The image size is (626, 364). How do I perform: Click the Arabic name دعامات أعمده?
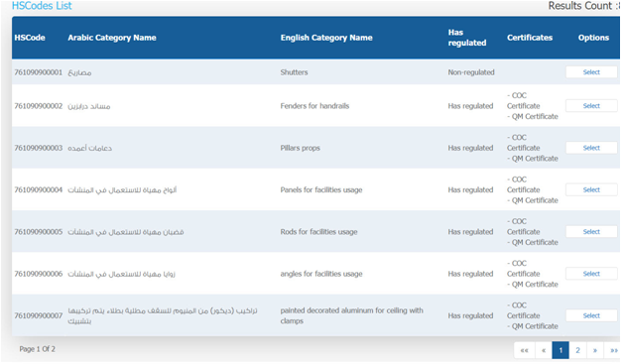[x=90, y=148]
